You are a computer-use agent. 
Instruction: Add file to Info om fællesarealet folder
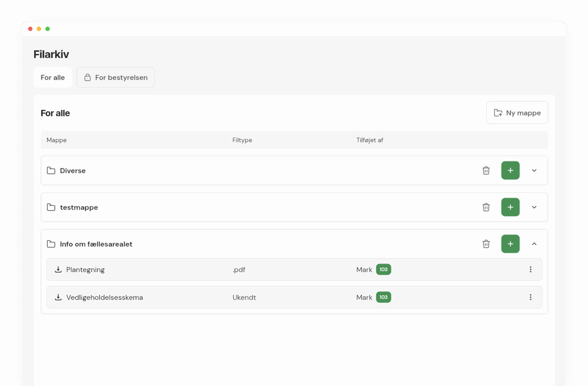[510, 244]
